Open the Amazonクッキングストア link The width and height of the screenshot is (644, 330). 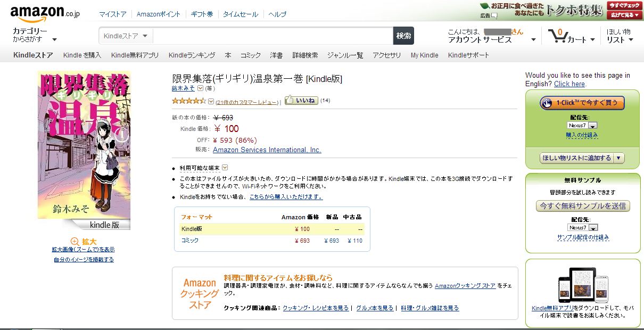[x=465, y=286]
